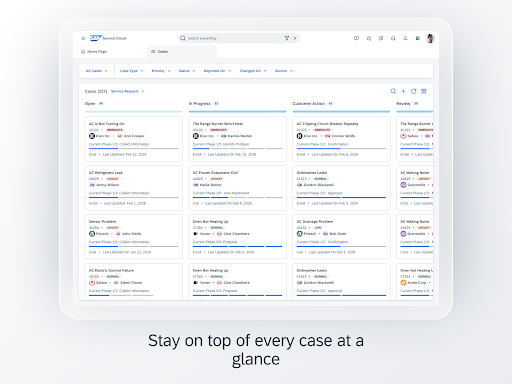
Task: Click Immediate tag on AC Is Not Turning On card
Action: point(115,130)
